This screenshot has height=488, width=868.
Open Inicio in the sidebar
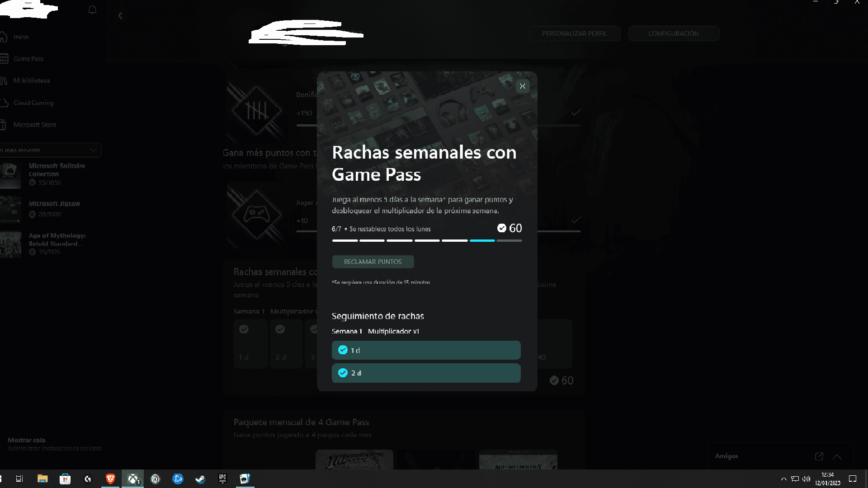(x=21, y=37)
